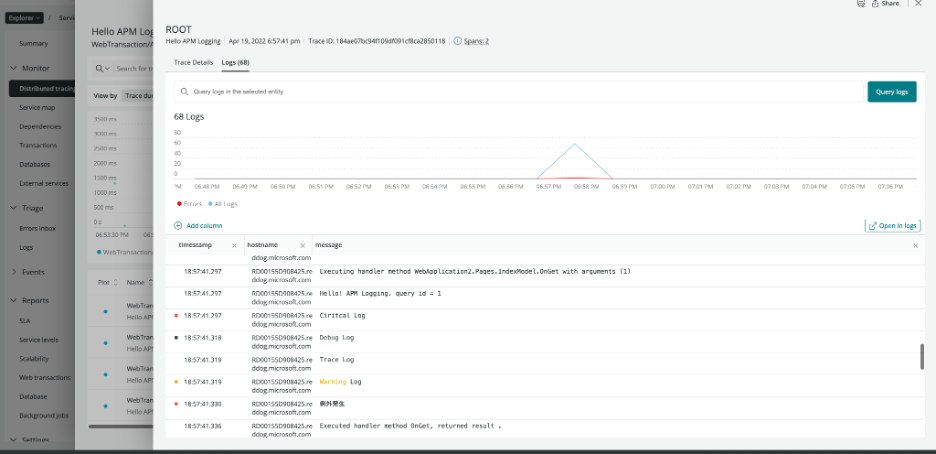Close the ROOT trace panel
936x454 pixels.
point(918,4)
